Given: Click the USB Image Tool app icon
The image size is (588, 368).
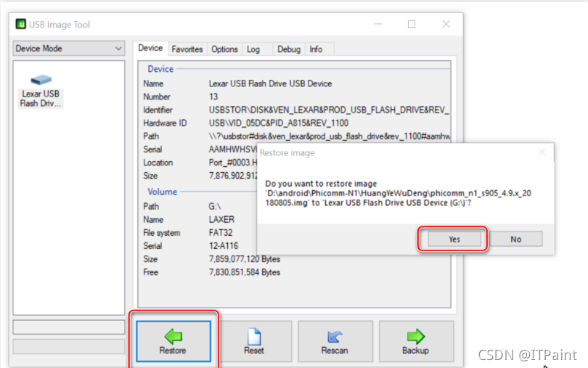Looking at the screenshot, I should 20,24.
